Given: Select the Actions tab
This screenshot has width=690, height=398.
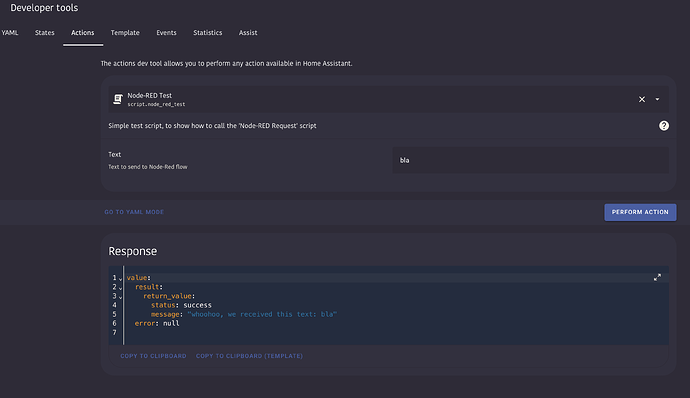Looking at the screenshot, I should point(83,33).
